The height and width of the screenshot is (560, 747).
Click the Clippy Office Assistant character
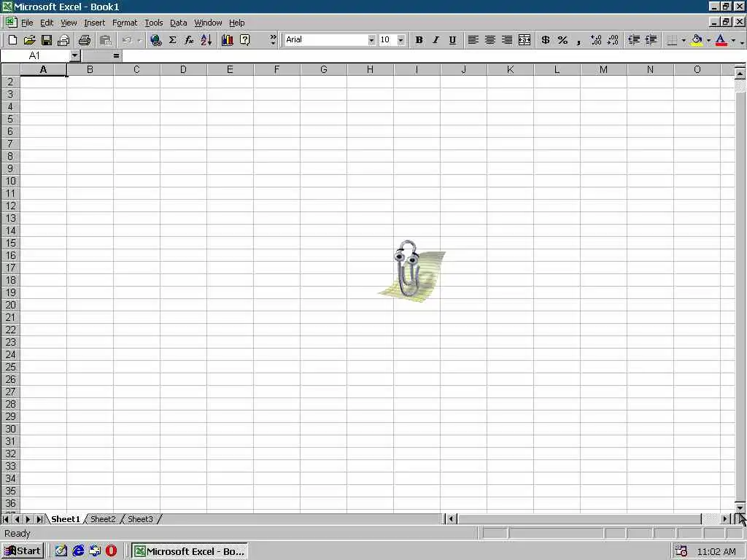coord(412,271)
